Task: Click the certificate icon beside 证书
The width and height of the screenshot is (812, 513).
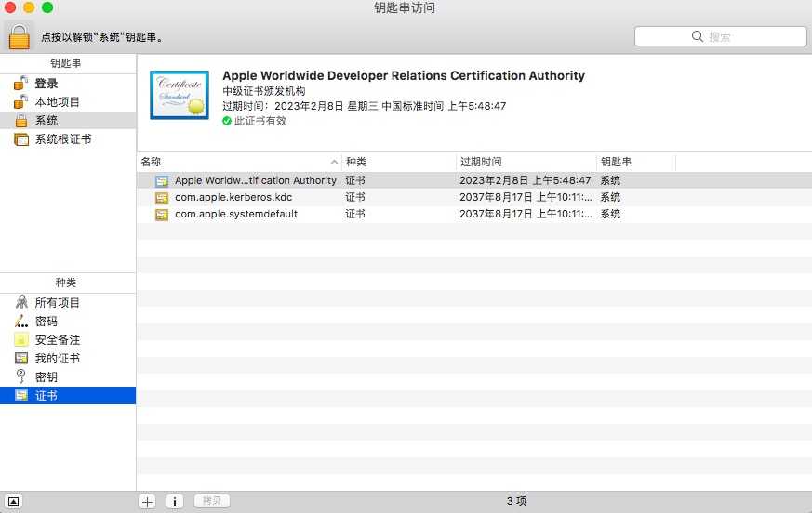Action: pos(21,396)
